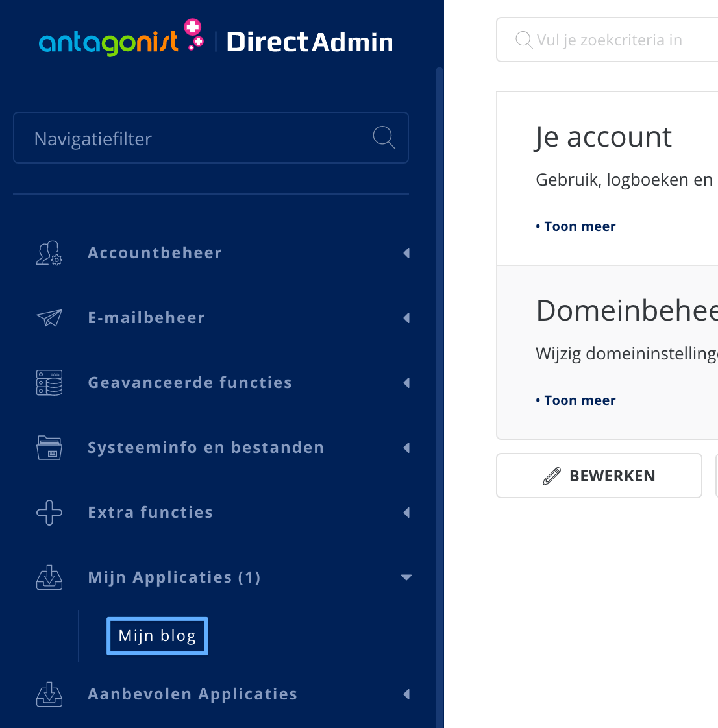Select the Extra functies plus icon
Image resolution: width=718 pixels, height=728 pixels.
pos(49,513)
